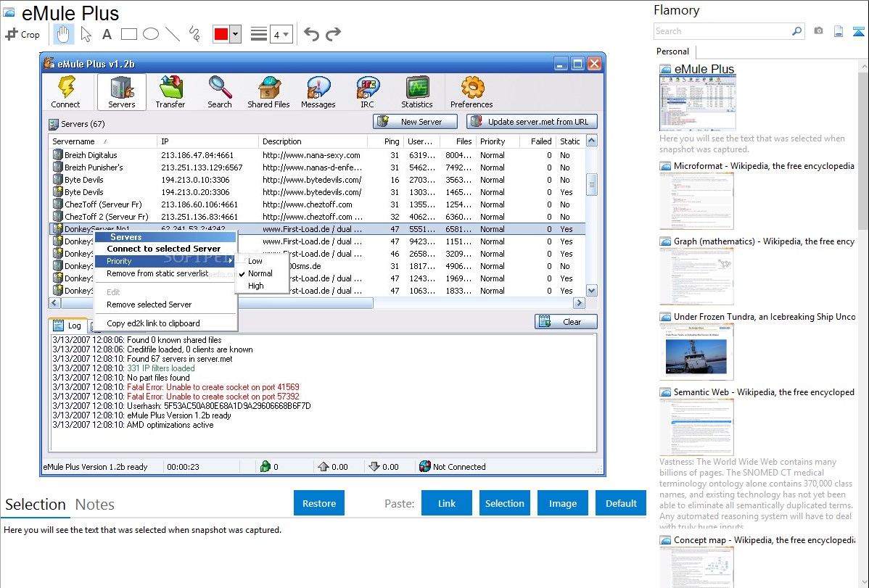Click the New Server button
Image resolution: width=869 pixels, height=588 pixels.
click(415, 122)
